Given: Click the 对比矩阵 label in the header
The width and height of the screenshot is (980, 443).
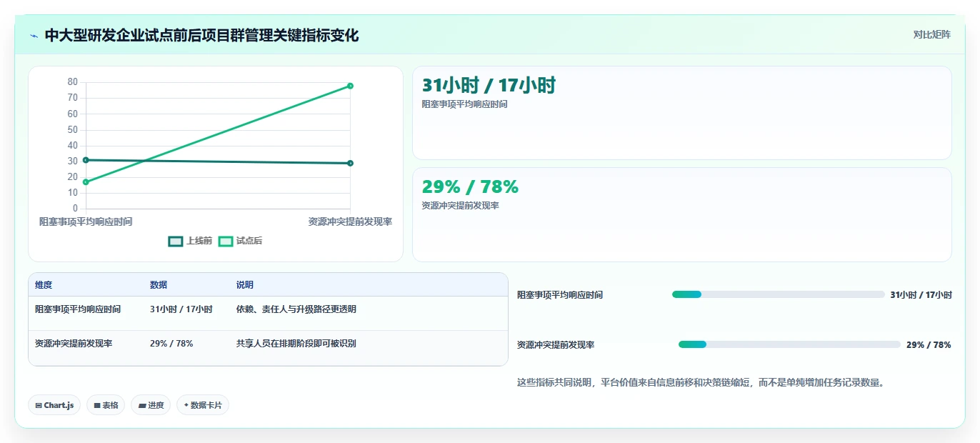Looking at the screenshot, I should (x=931, y=34).
